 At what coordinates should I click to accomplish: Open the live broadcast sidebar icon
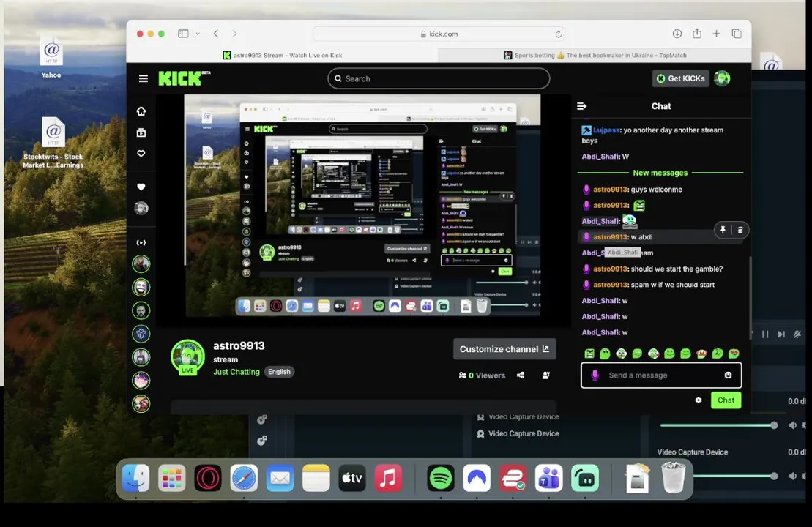tap(141, 242)
